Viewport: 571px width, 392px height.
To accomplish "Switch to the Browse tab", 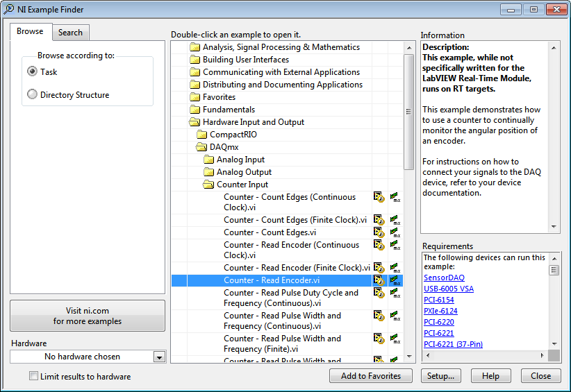I will click(x=31, y=31).
